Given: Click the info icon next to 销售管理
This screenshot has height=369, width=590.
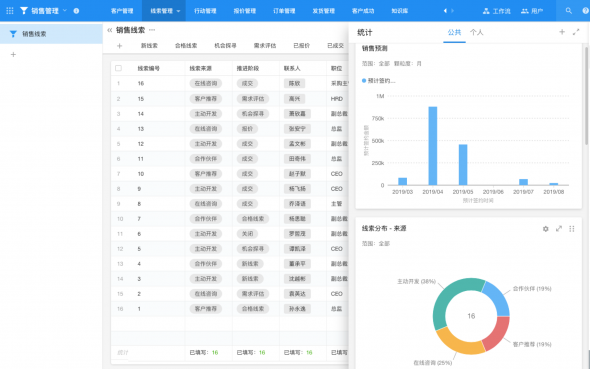Looking at the screenshot, I should [76, 11].
